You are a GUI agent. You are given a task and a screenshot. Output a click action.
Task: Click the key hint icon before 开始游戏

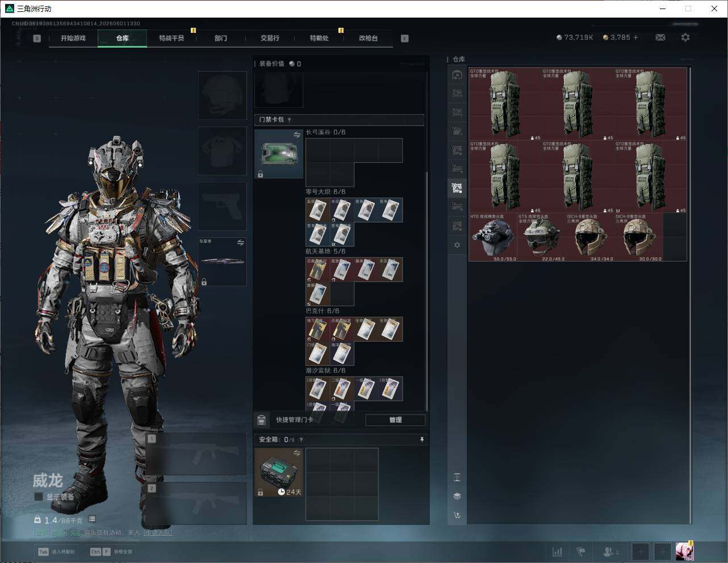point(37,39)
